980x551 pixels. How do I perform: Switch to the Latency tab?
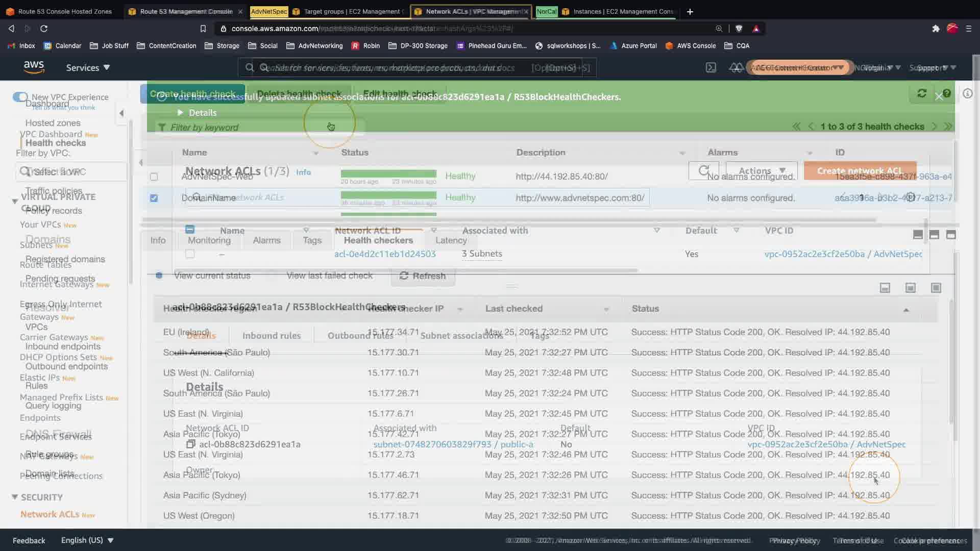tap(451, 240)
